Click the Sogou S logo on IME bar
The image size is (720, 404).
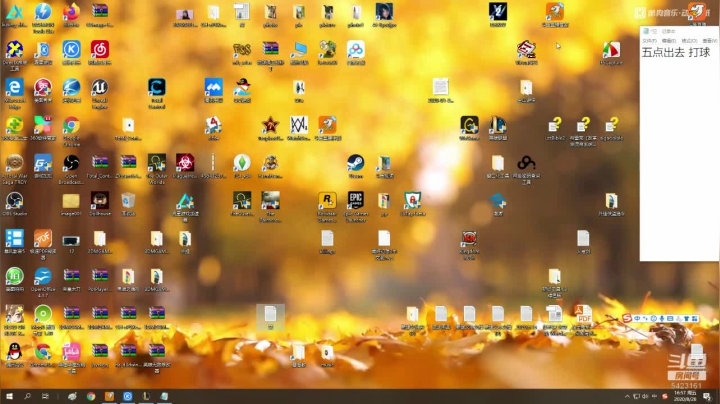pyautogui.click(x=627, y=318)
